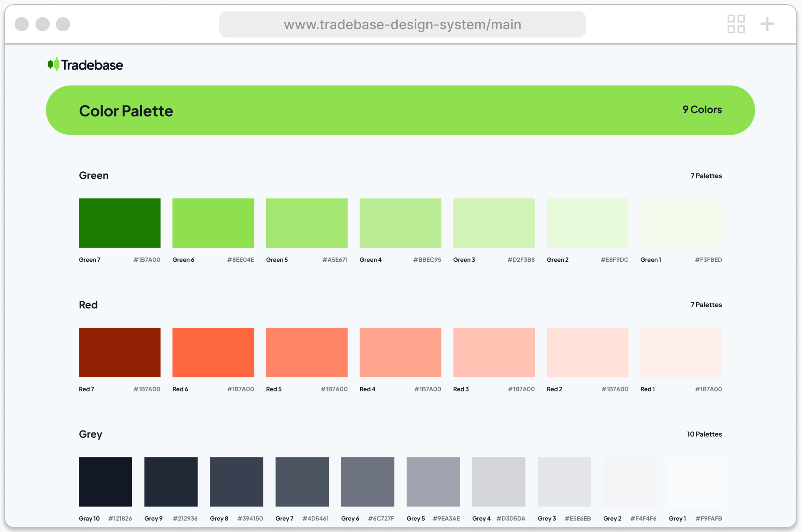Click the Green 7 name label
The image size is (801, 532).
90,260
